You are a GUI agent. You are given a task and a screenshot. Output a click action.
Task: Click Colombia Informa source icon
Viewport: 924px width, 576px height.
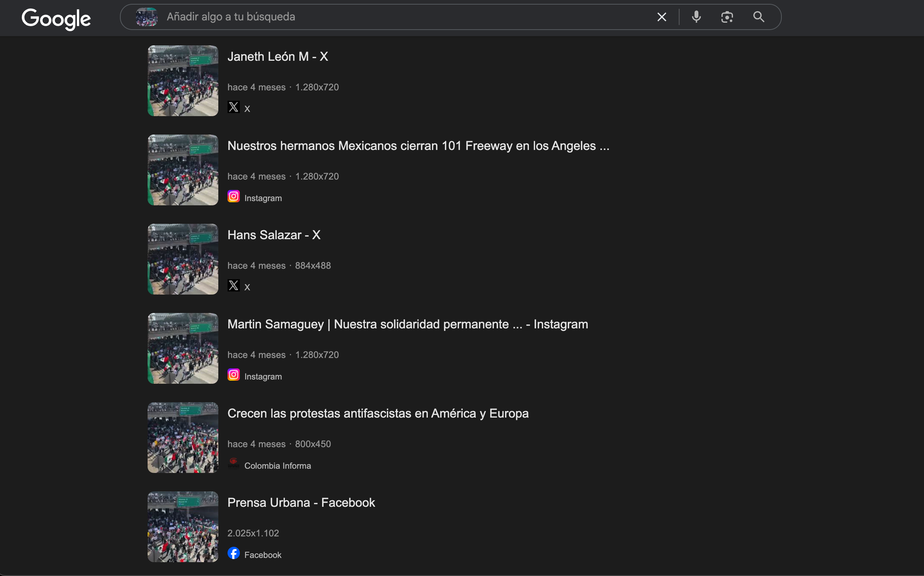point(234,464)
